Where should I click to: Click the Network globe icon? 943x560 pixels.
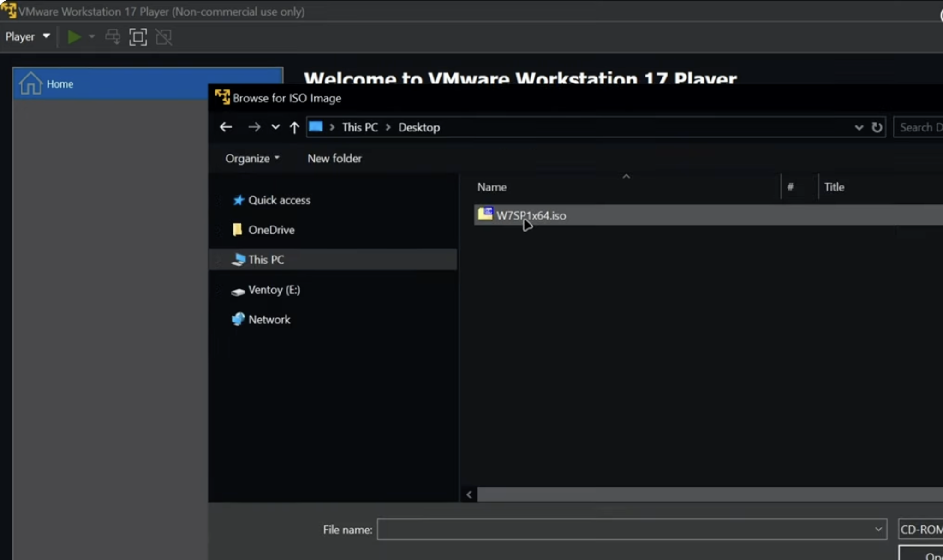[x=238, y=319]
